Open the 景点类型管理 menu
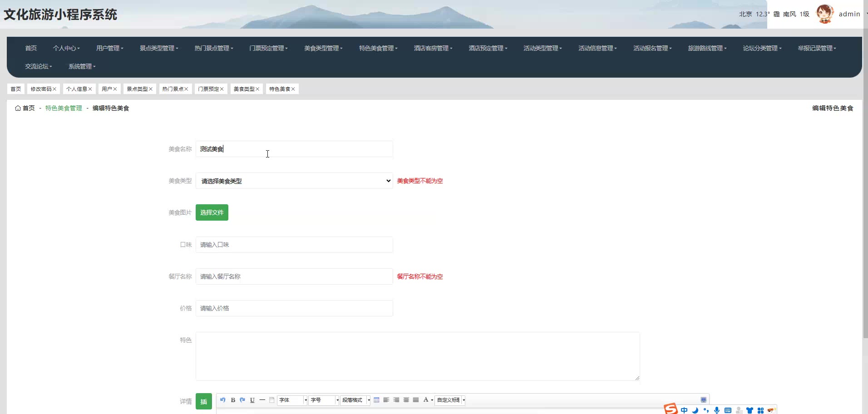The height and width of the screenshot is (414, 868). pos(159,48)
